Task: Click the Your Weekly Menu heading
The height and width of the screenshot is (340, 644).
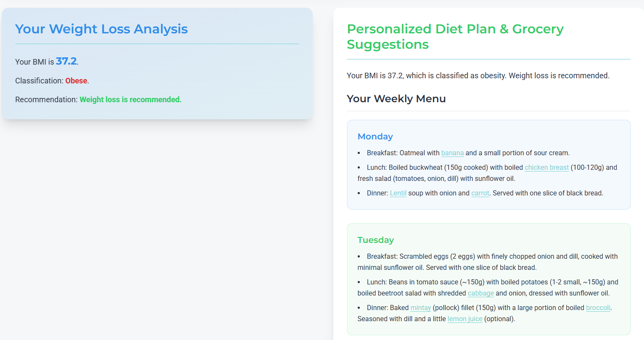Action: click(x=396, y=99)
